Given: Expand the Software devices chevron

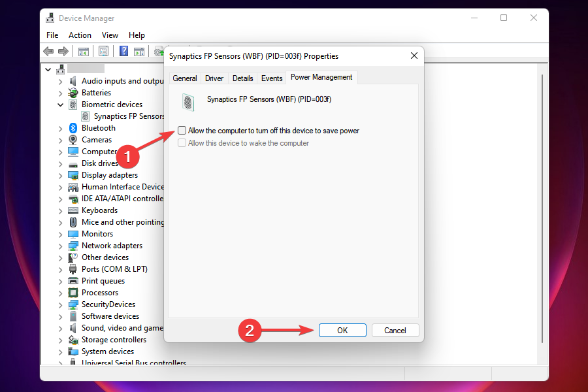Looking at the screenshot, I should 60,317.
